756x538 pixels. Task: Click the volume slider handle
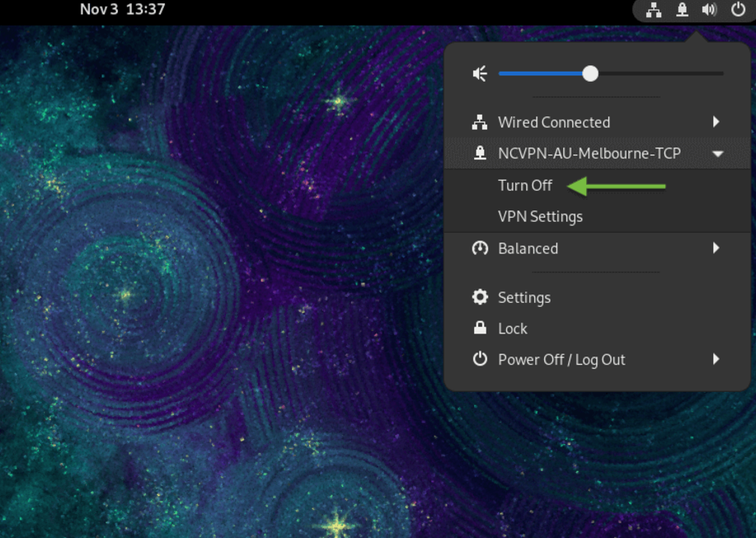[589, 73]
